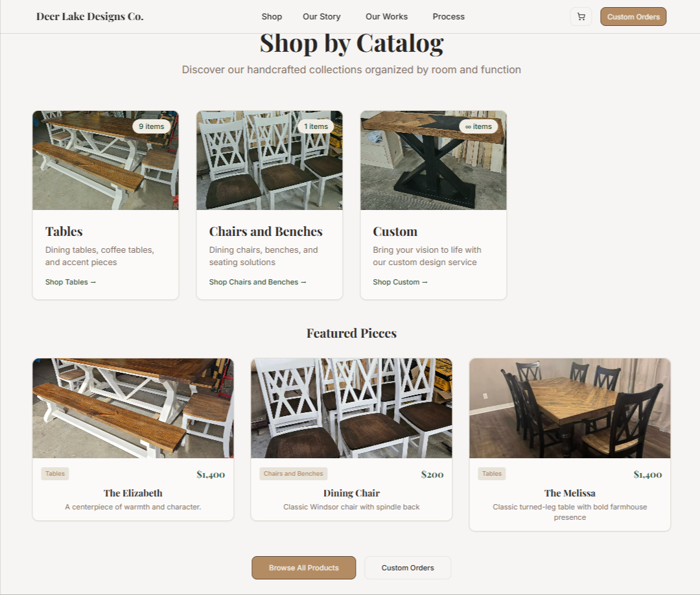Go to the Our Story page
The image size is (700, 595).
click(321, 16)
